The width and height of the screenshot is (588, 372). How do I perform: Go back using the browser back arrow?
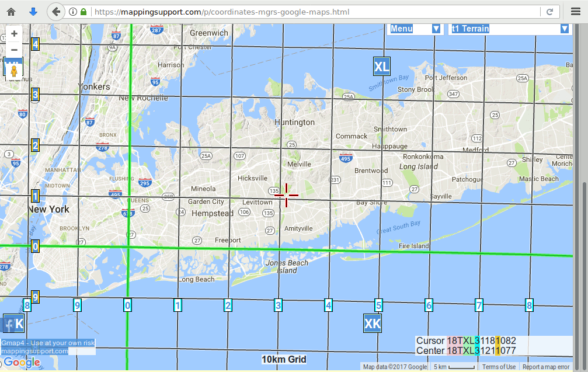(x=55, y=12)
